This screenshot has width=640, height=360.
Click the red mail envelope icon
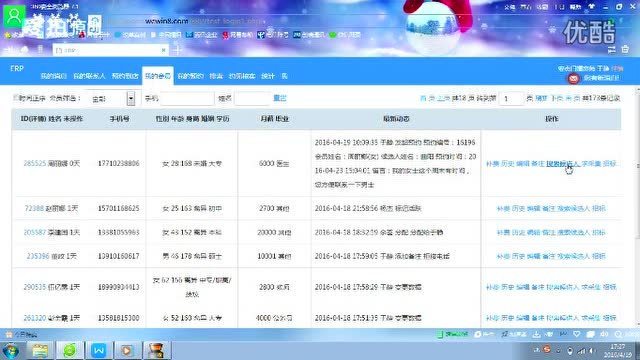573,78
